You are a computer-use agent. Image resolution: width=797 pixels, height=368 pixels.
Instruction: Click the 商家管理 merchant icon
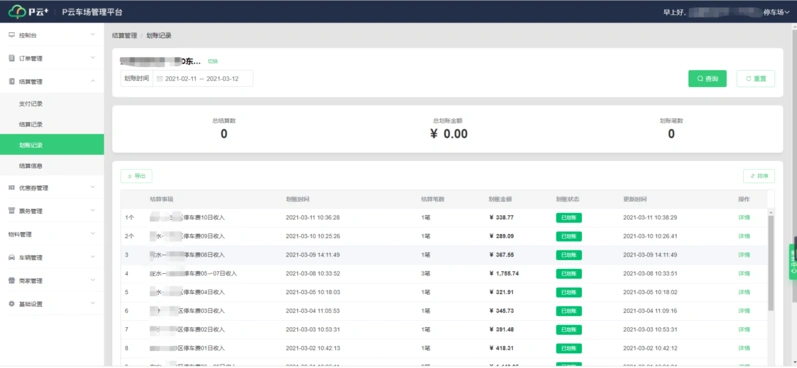12,281
